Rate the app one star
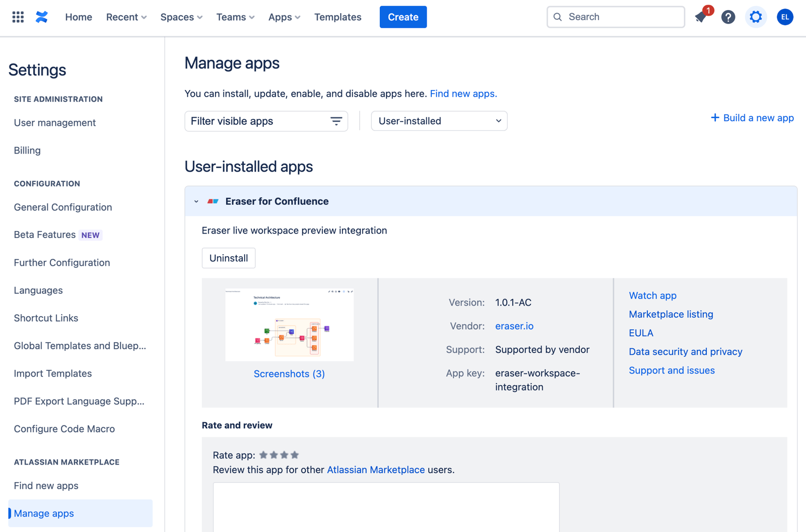This screenshot has height=532, width=806. [x=263, y=455]
